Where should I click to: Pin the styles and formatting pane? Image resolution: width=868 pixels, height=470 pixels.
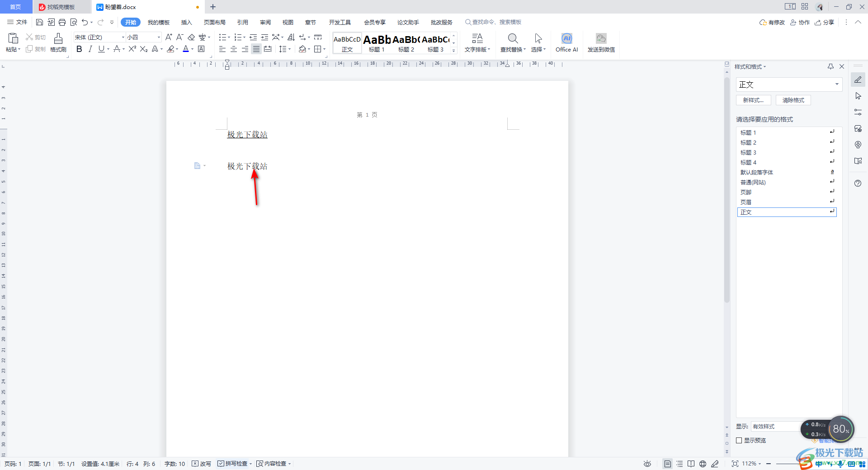coord(830,66)
